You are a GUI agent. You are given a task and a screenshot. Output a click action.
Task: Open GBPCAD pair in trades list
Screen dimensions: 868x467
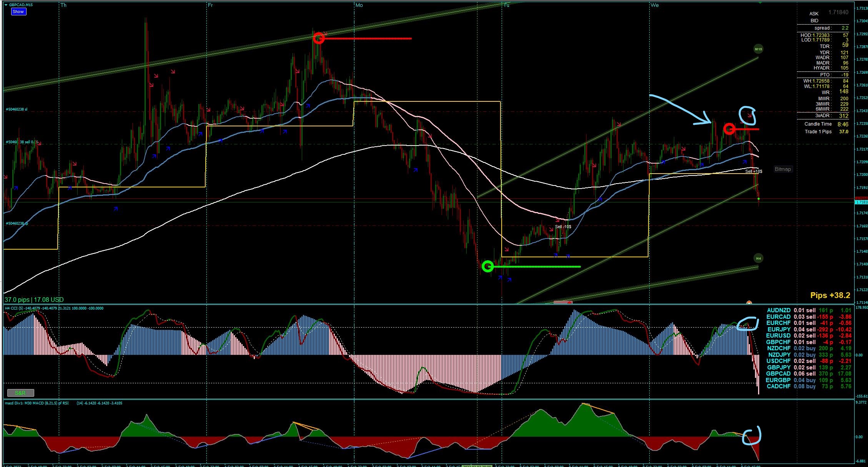(778, 374)
